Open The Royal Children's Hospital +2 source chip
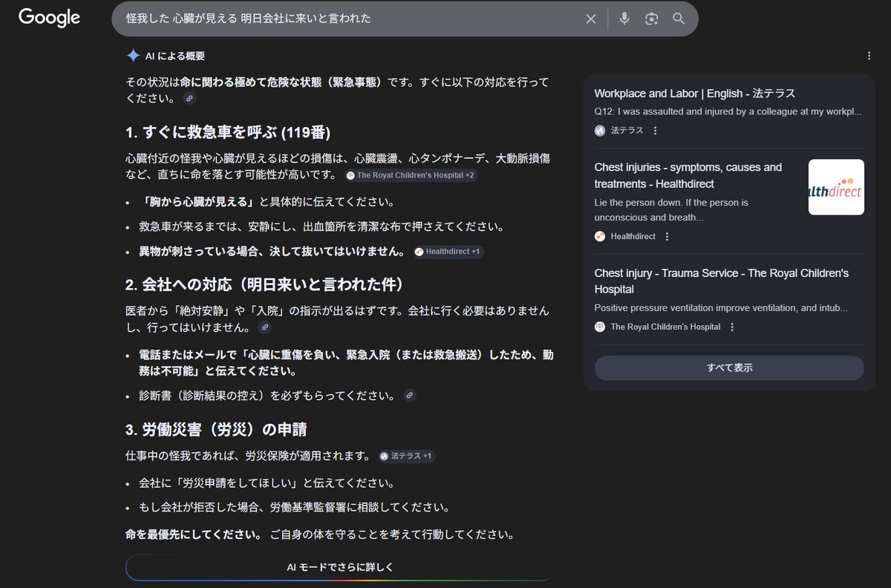 click(x=411, y=176)
